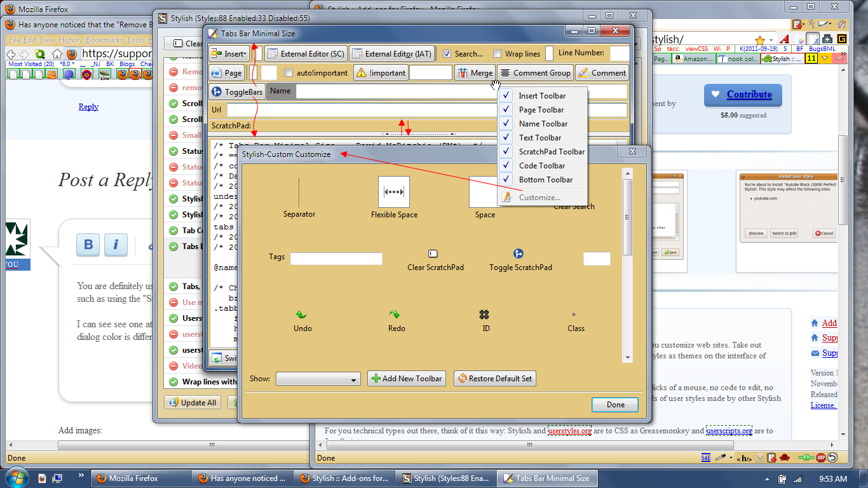Enable the auto!important checkbox
Screen dimensions: 868x488
(289, 73)
